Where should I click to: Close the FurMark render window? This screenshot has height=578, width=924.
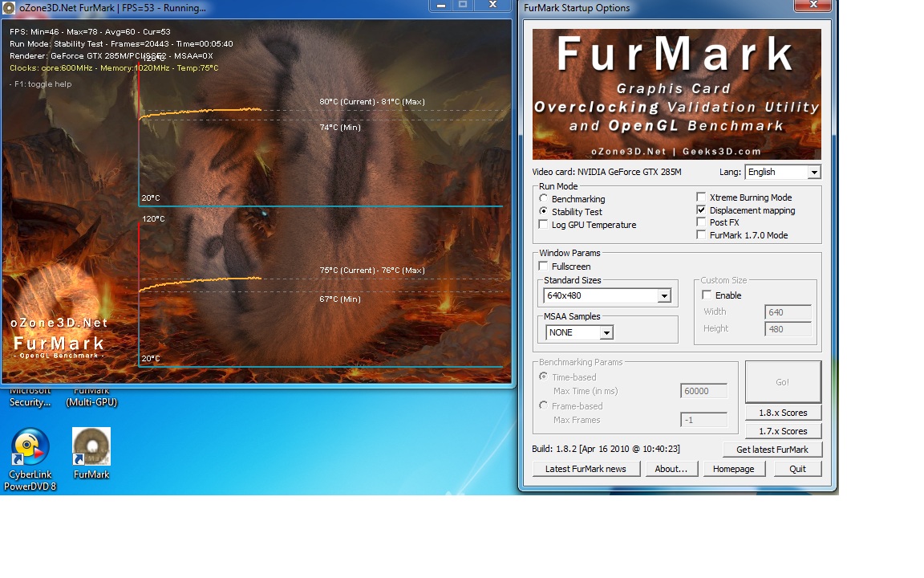[x=493, y=6]
